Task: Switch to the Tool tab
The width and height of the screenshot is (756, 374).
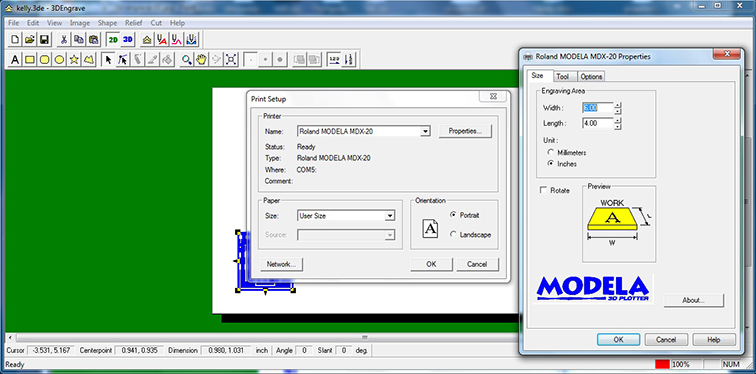Action: tap(563, 77)
